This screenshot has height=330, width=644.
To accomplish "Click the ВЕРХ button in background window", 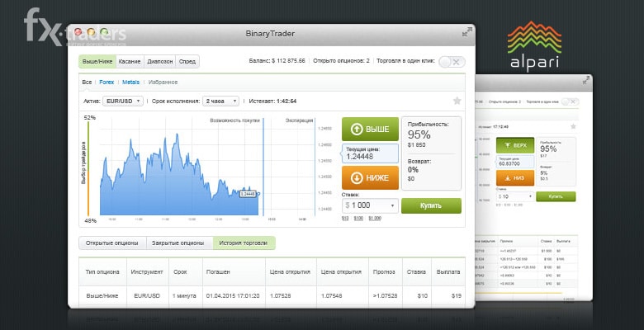I will (515, 145).
